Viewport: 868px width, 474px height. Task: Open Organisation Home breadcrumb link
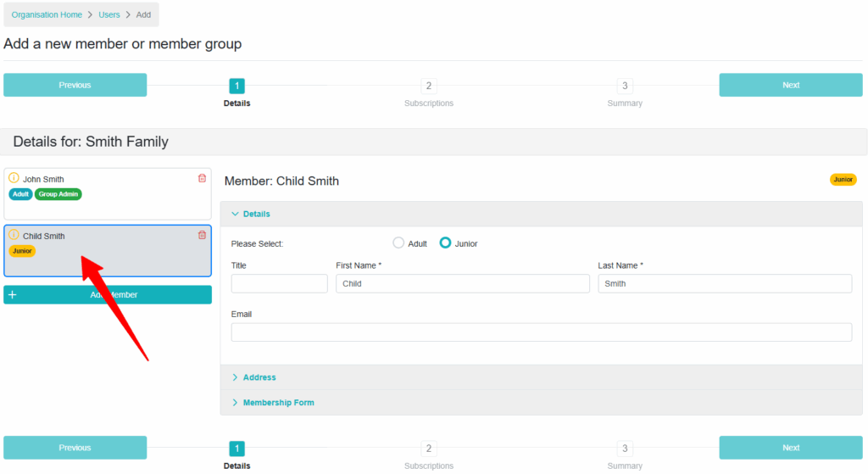pyautogui.click(x=47, y=15)
